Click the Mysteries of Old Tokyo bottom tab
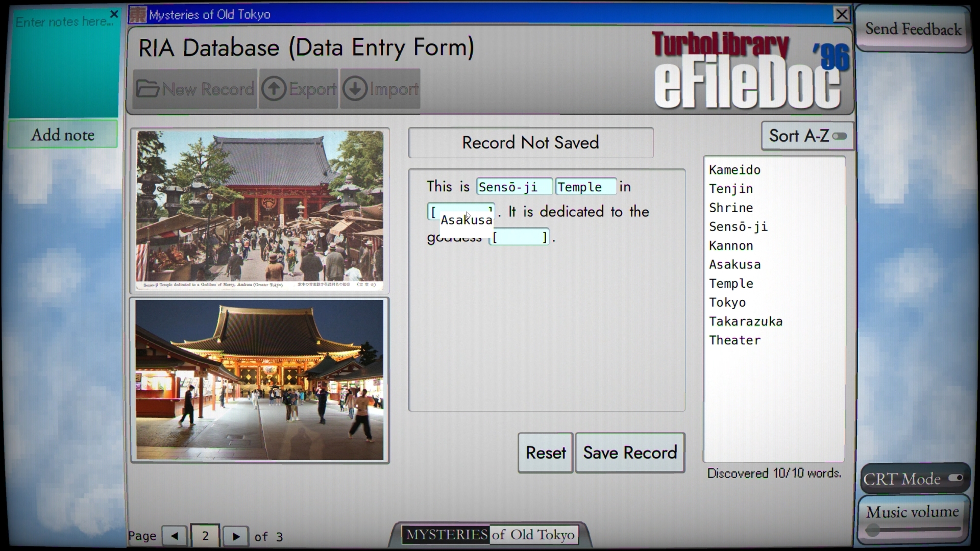The width and height of the screenshot is (980, 551). (490, 535)
